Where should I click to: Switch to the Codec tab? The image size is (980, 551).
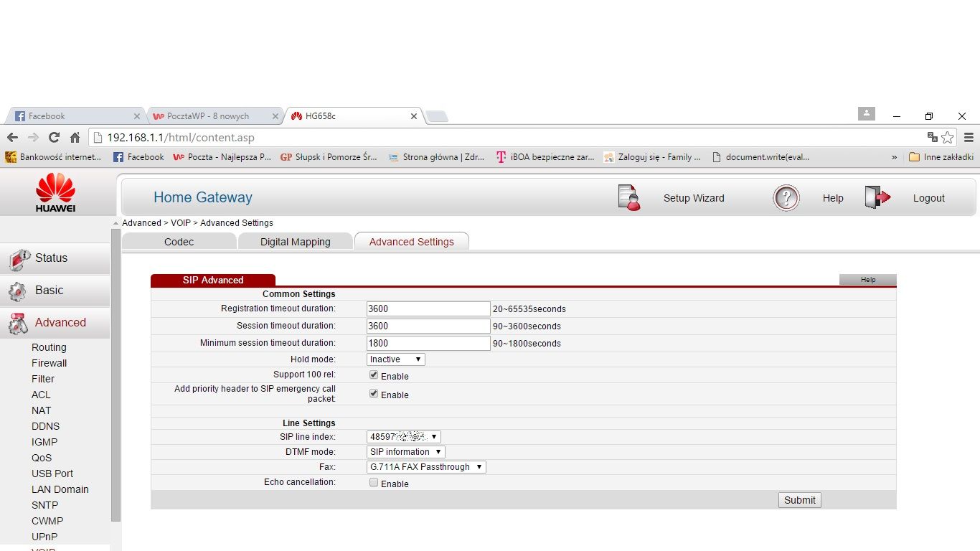179,242
